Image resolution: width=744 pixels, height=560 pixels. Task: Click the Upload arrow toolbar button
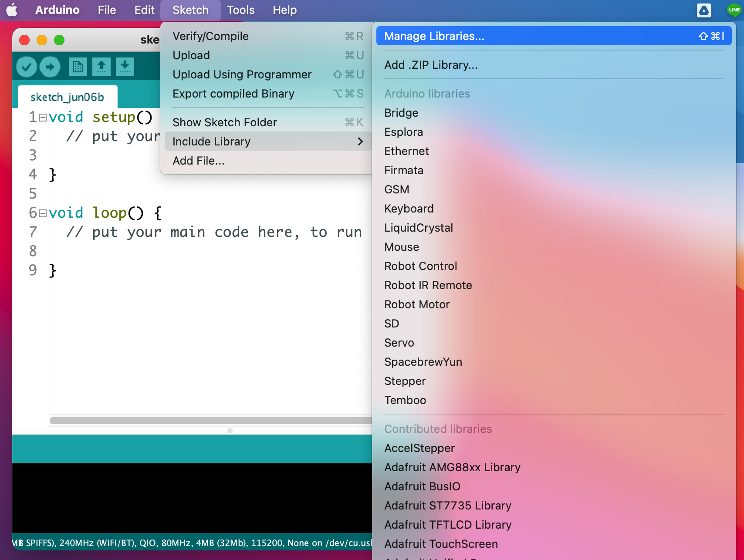click(x=50, y=67)
